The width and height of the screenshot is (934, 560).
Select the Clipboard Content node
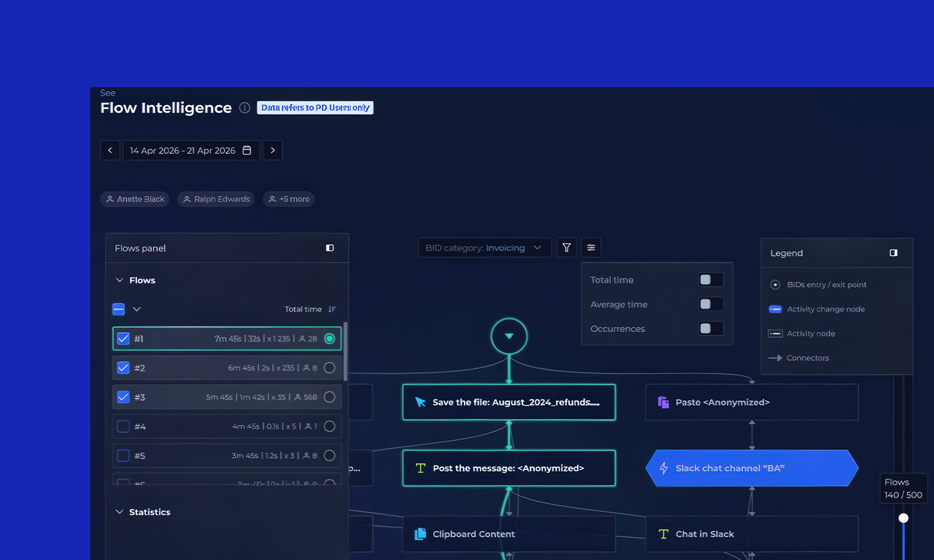coord(509,534)
